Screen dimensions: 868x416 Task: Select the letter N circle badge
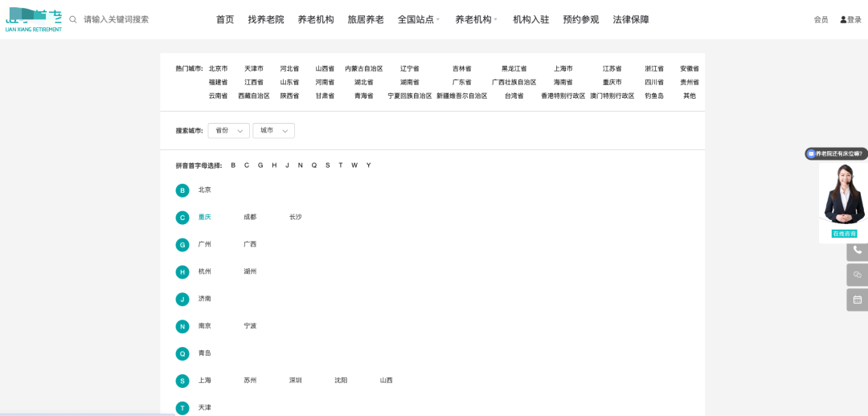pos(182,326)
